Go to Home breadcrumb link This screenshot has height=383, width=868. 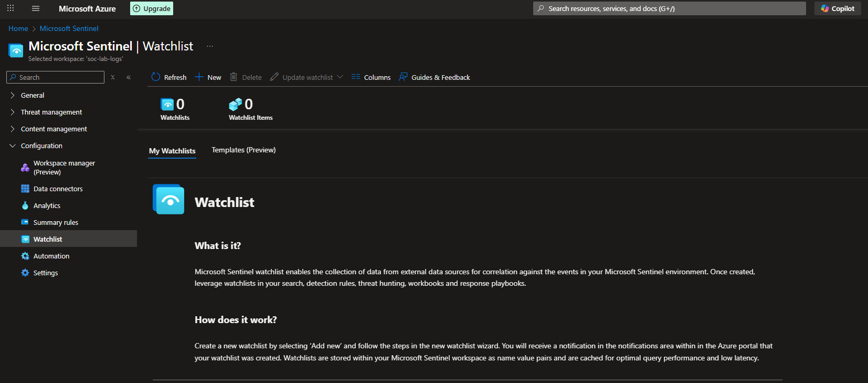(x=18, y=28)
